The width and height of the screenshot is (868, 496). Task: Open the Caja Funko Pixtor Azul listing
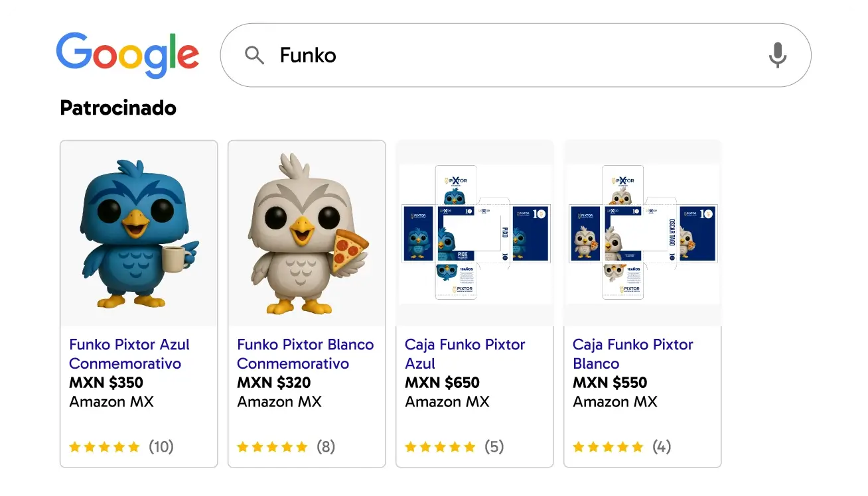[465, 354]
